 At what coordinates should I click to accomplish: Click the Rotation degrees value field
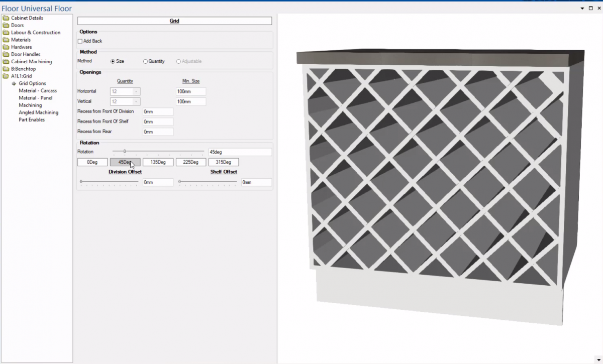pos(240,152)
